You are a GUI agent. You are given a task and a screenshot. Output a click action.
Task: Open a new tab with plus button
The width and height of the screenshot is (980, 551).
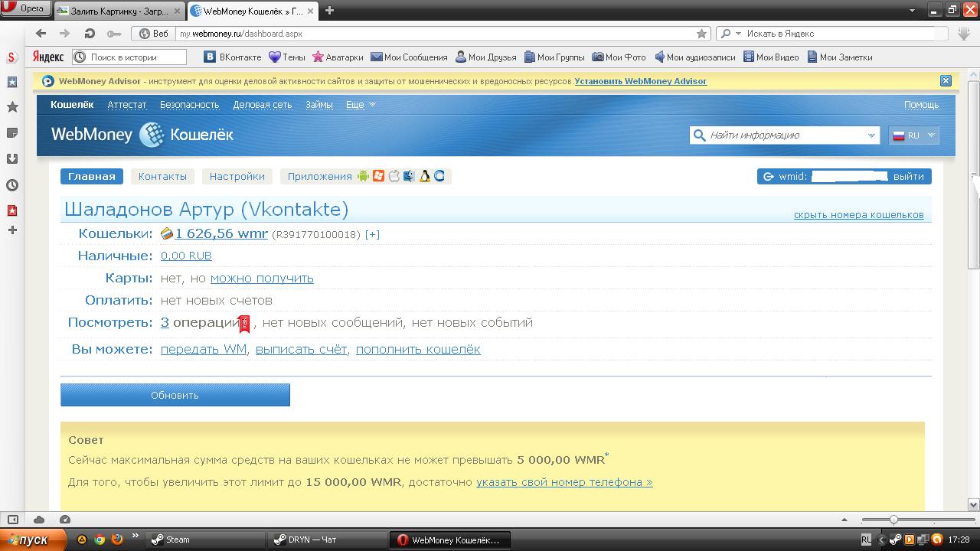pyautogui.click(x=329, y=11)
